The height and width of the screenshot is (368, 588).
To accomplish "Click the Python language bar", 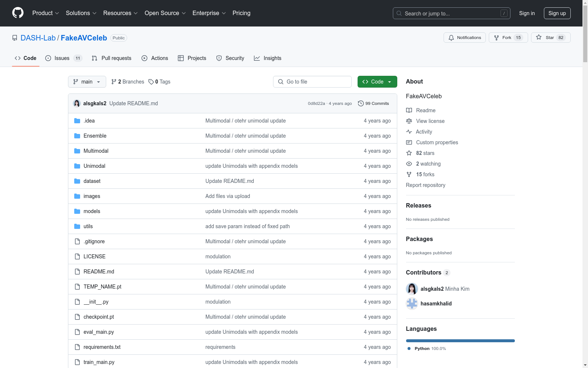I will pos(460,341).
